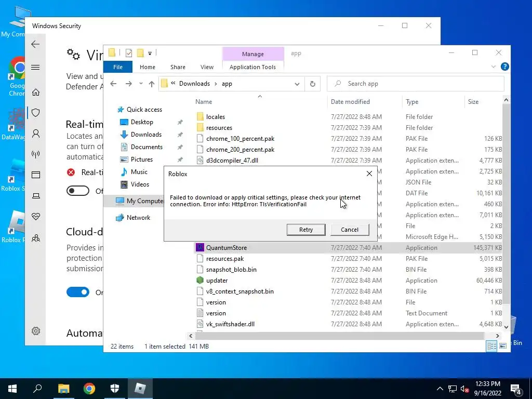Expand the ribbon with the chevron

click(494, 67)
